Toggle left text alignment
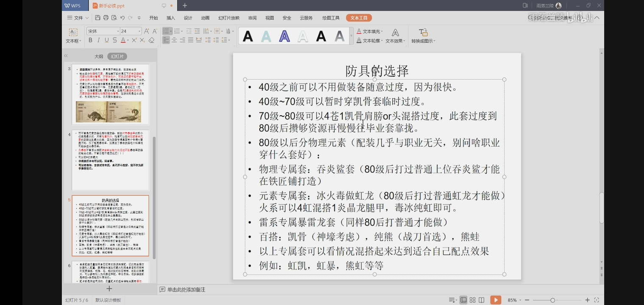644x305 pixels. point(166,40)
